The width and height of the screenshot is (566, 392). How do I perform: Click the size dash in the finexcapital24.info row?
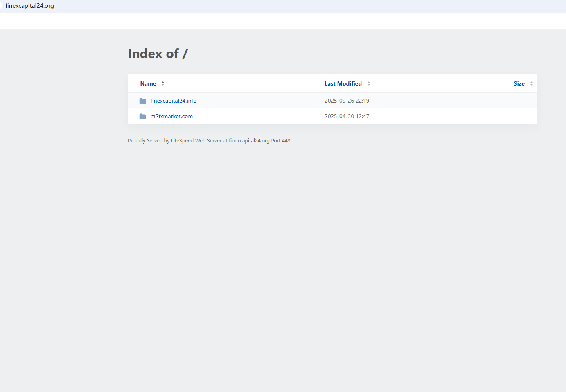click(x=532, y=101)
